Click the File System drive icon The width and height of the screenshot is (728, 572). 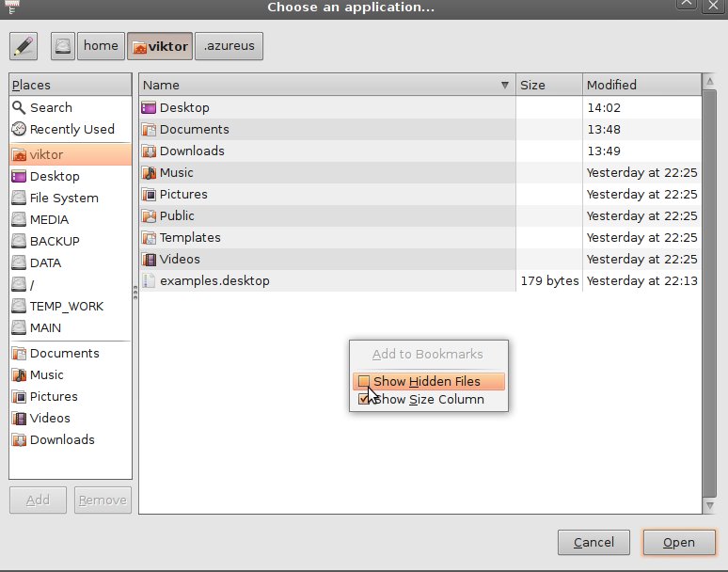tap(19, 198)
